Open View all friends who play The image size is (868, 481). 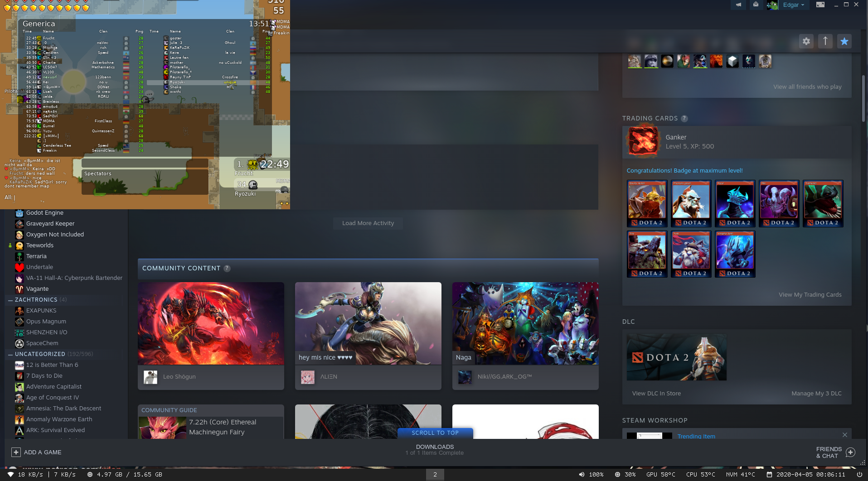(x=807, y=87)
